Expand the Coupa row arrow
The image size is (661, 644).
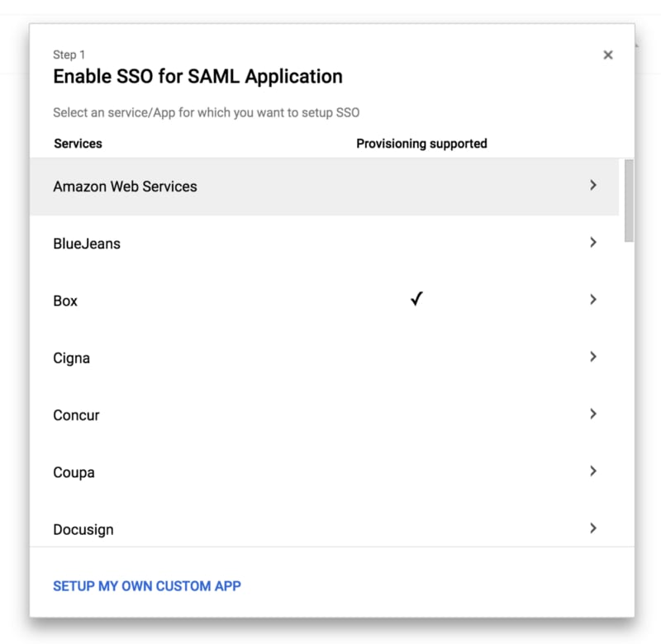[x=593, y=471]
